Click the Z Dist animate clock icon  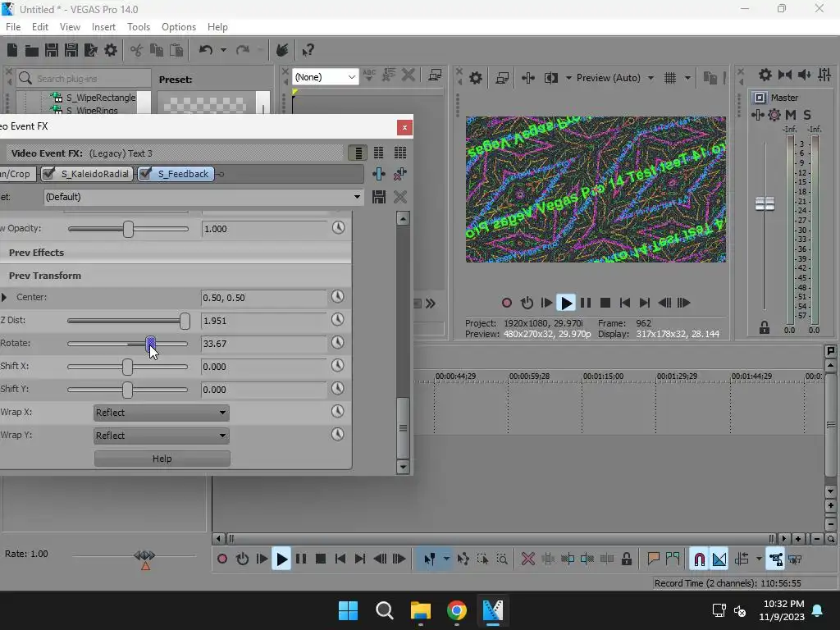pyautogui.click(x=337, y=319)
